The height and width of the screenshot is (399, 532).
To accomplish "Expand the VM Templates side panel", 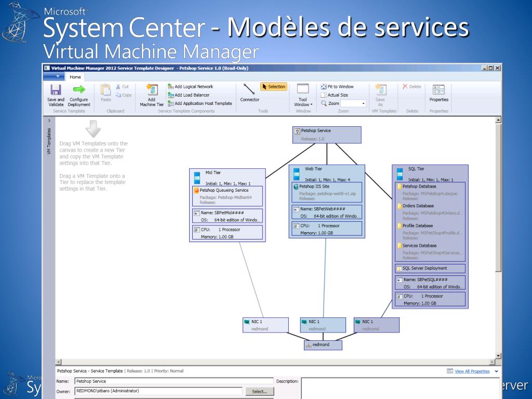I will point(49,121).
